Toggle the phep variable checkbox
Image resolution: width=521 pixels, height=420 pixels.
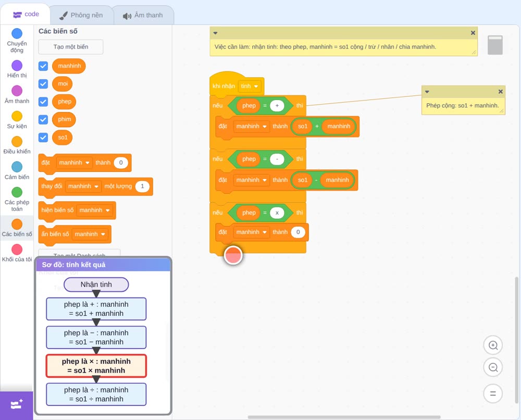(43, 102)
